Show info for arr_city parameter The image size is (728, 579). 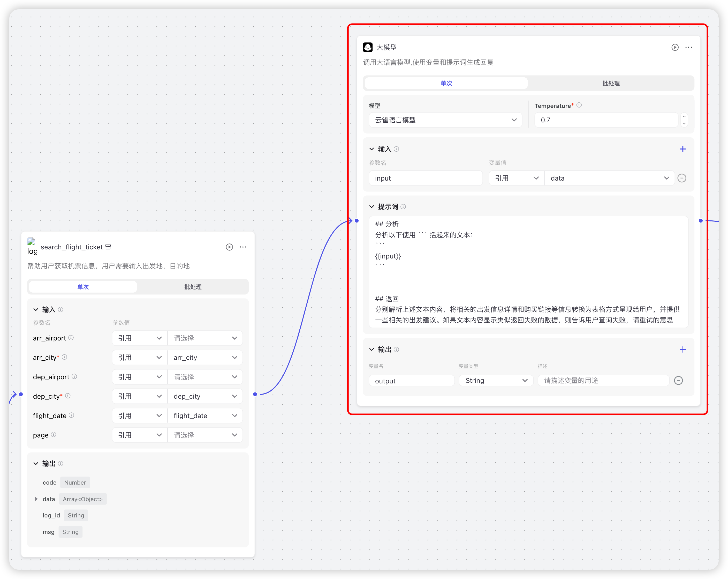click(x=64, y=357)
